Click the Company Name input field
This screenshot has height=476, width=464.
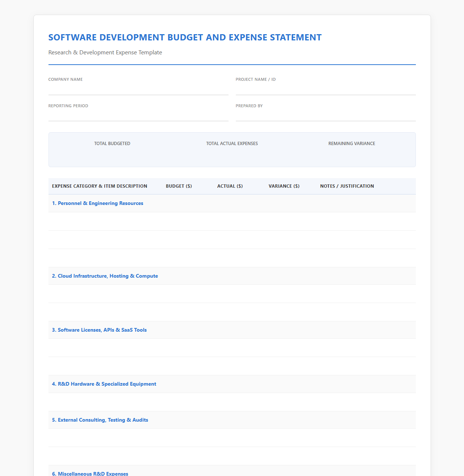click(x=138, y=89)
